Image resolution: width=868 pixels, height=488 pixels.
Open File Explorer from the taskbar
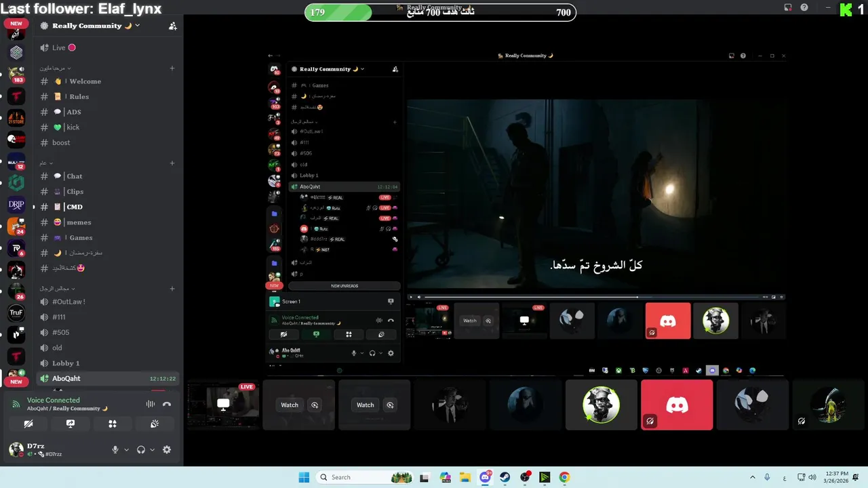coord(465,477)
